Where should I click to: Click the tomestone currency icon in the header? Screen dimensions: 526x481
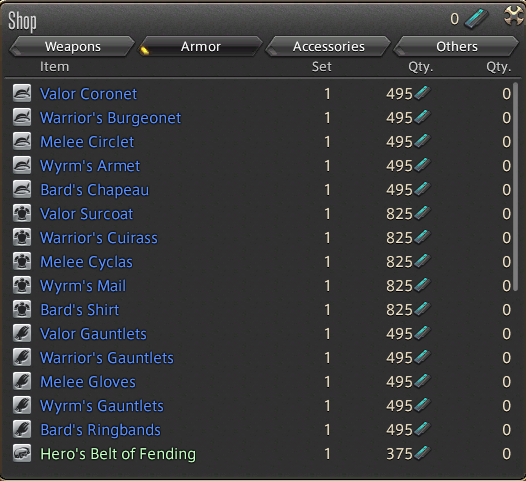pyautogui.click(x=476, y=19)
